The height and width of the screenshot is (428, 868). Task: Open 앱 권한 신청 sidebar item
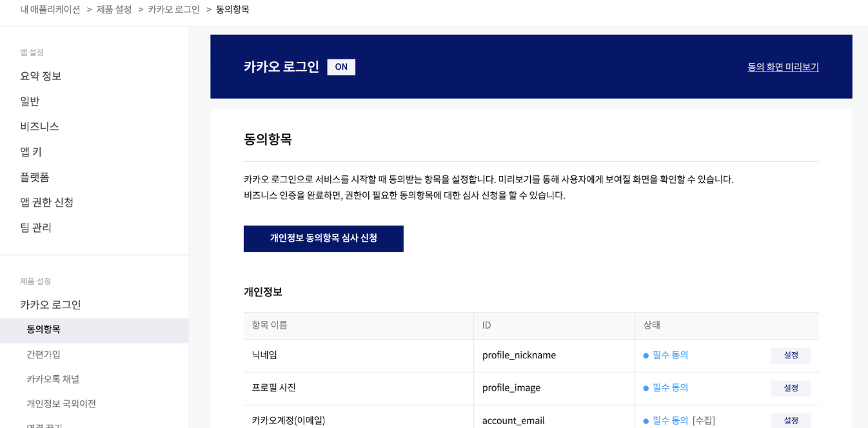tap(47, 202)
